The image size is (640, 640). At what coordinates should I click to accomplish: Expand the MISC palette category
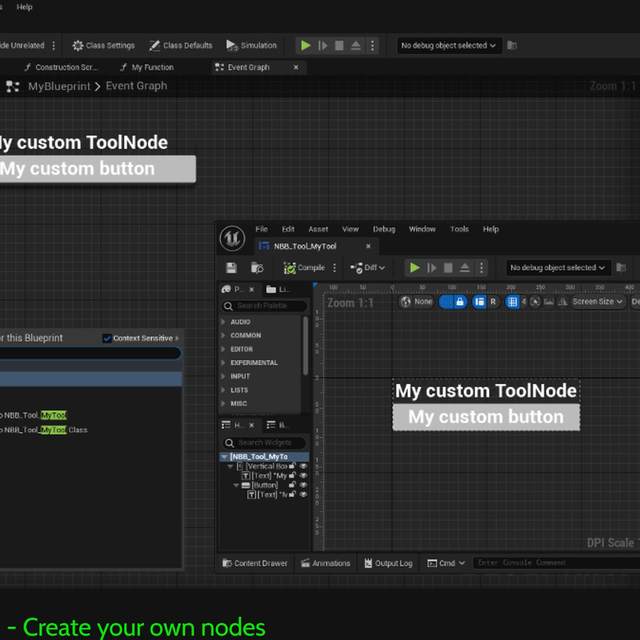pos(223,403)
